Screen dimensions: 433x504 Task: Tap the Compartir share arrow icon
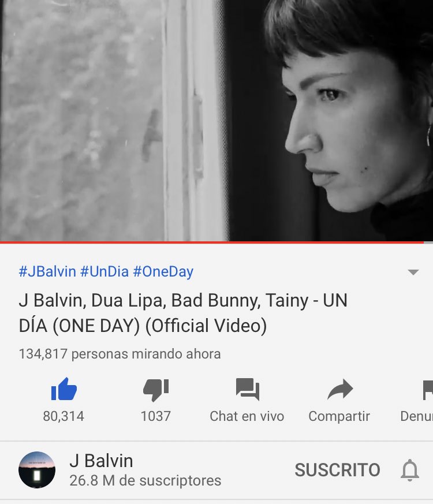(340, 389)
